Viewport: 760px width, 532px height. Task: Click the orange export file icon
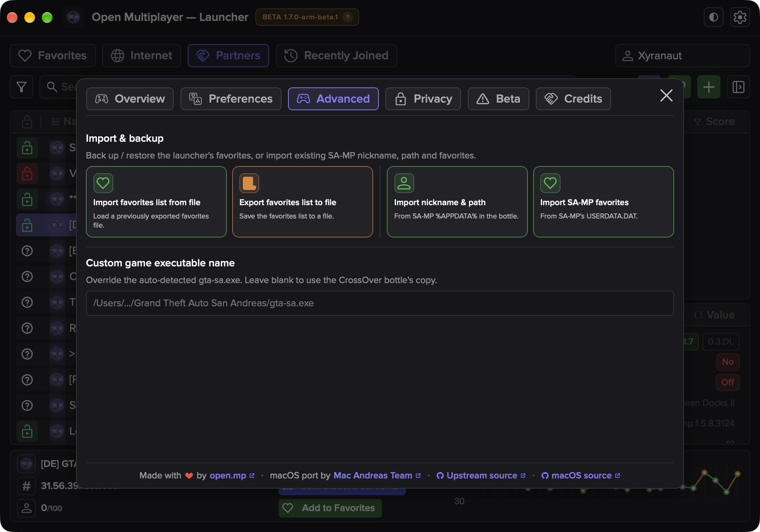click(249, 183)
